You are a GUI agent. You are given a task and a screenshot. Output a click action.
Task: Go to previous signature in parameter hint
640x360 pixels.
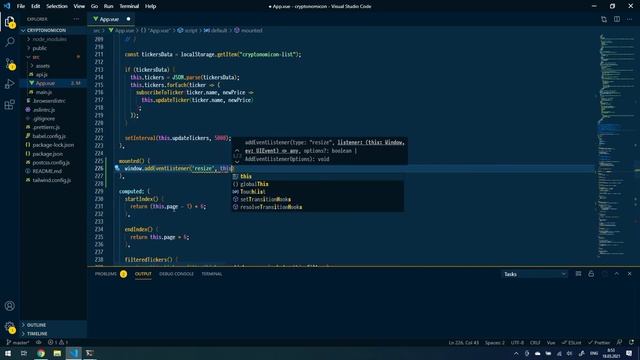coord(237,150)
